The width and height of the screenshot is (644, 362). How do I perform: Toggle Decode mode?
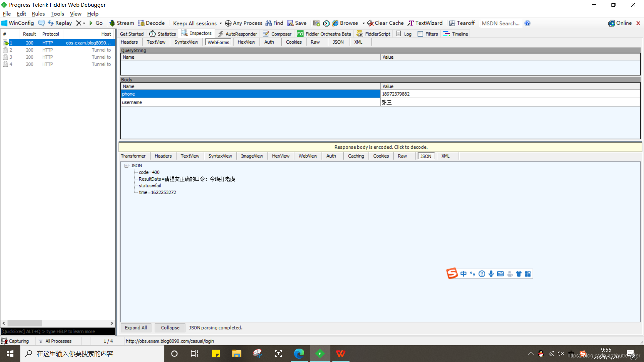click(151, 23)
